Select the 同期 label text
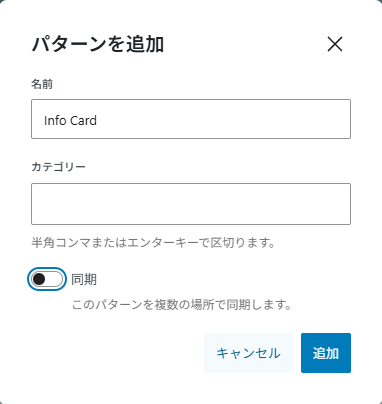The height and width of the screenshot is (404, 382). click(x=84, y=279)
